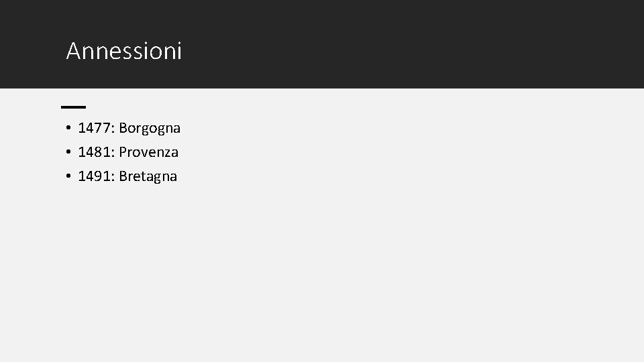The image size is (644, 362).
Task: Click the slide title Annessioni
Action: pyautogui.click(x=123, y=51)
